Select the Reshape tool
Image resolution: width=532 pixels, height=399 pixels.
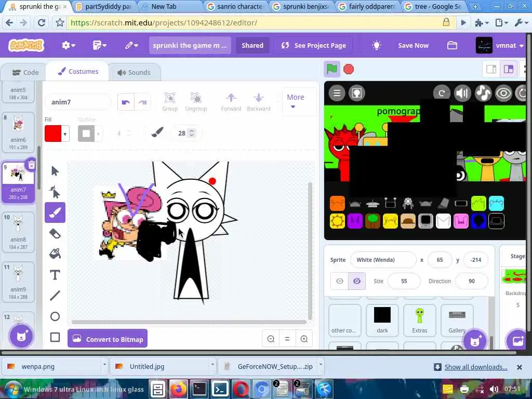(x=55, y=192)
